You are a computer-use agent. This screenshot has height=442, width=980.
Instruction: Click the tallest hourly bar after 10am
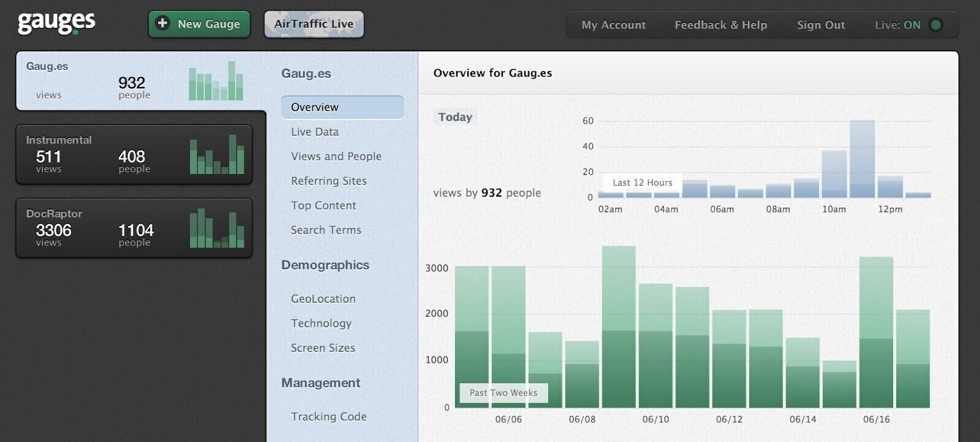point(862,159)
